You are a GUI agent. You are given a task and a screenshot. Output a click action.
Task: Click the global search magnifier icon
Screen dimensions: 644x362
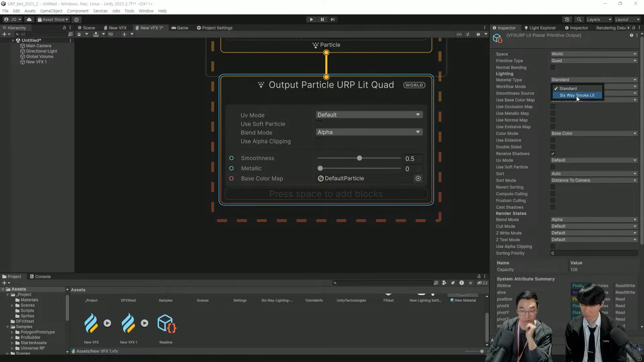pyautogui.click(x=579, y=19)
